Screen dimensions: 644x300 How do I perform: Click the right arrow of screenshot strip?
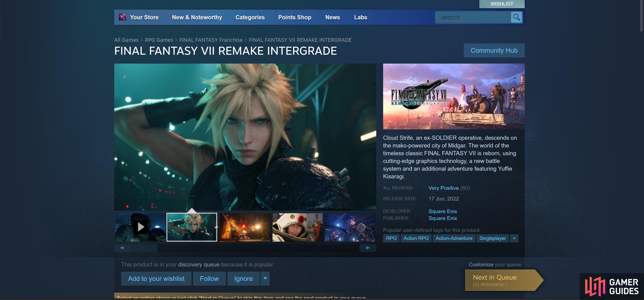tap(368, 248)
